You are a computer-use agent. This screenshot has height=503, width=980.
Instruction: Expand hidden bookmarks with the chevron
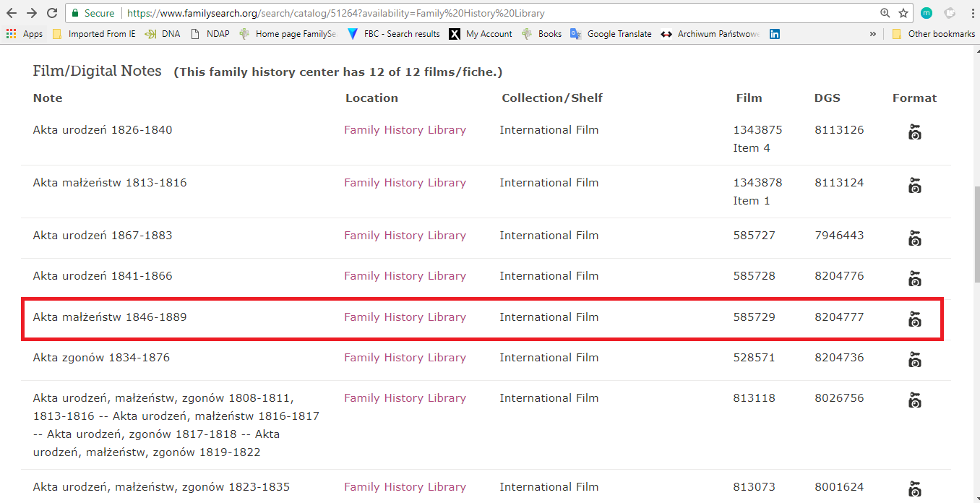coord(873,34)
